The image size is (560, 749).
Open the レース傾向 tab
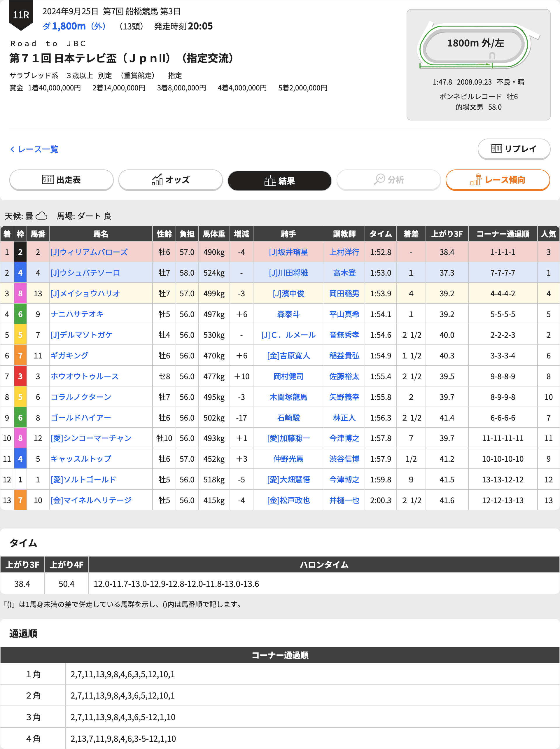pos(497,180)
